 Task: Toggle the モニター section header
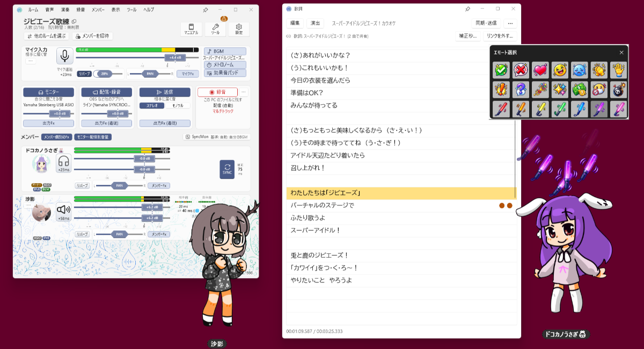[48, 92]
